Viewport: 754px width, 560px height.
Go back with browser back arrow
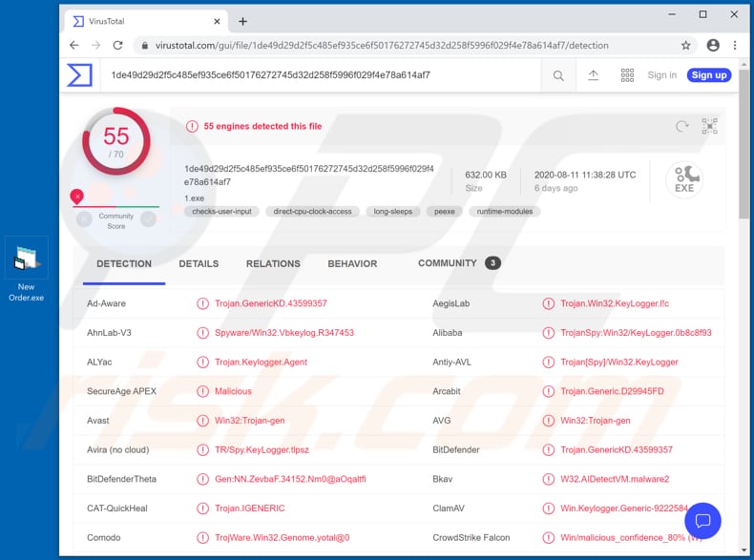click(74, 45)
